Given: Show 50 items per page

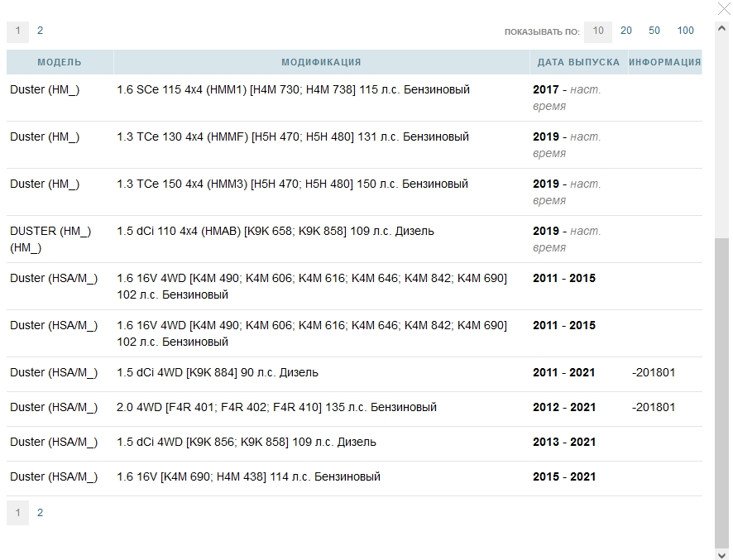Looking at the screenshot, I should click(654, 31).
